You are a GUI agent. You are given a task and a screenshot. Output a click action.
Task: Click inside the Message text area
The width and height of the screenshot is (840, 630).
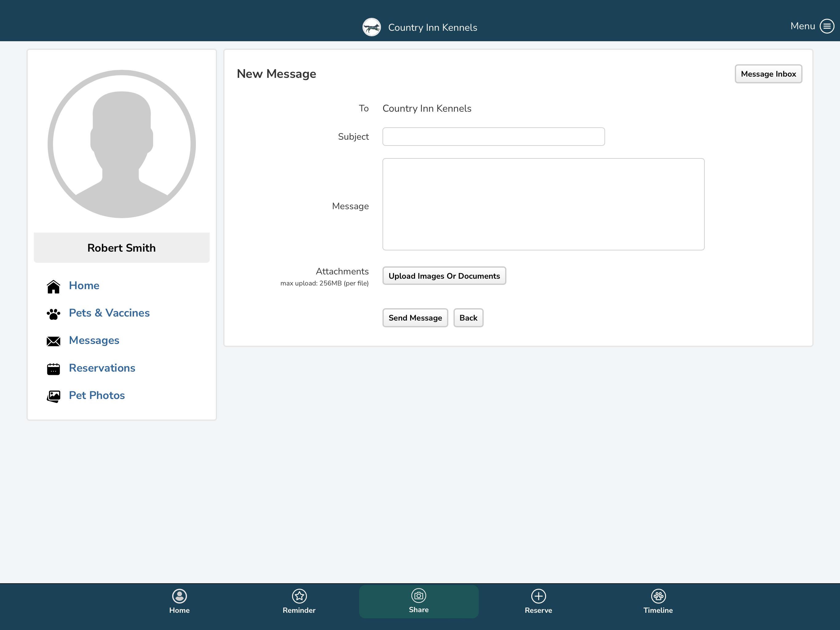tap(543, 204)
